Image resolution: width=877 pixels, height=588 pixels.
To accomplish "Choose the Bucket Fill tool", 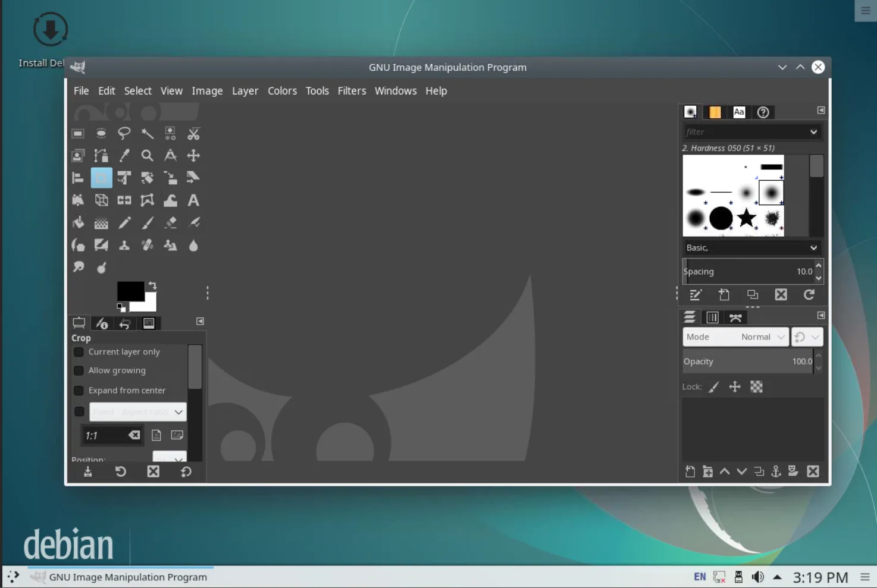I will pyautogui.click(x=78, y=223).
